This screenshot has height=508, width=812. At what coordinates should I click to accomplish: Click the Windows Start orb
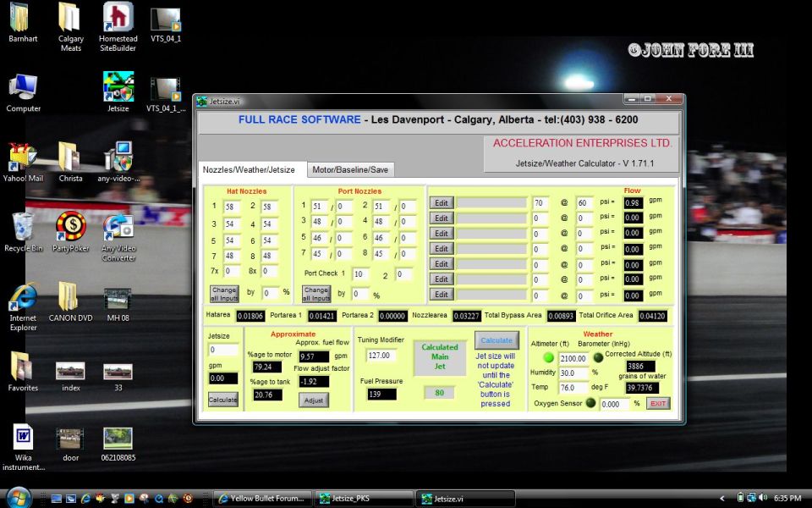(x=19, y=498)
